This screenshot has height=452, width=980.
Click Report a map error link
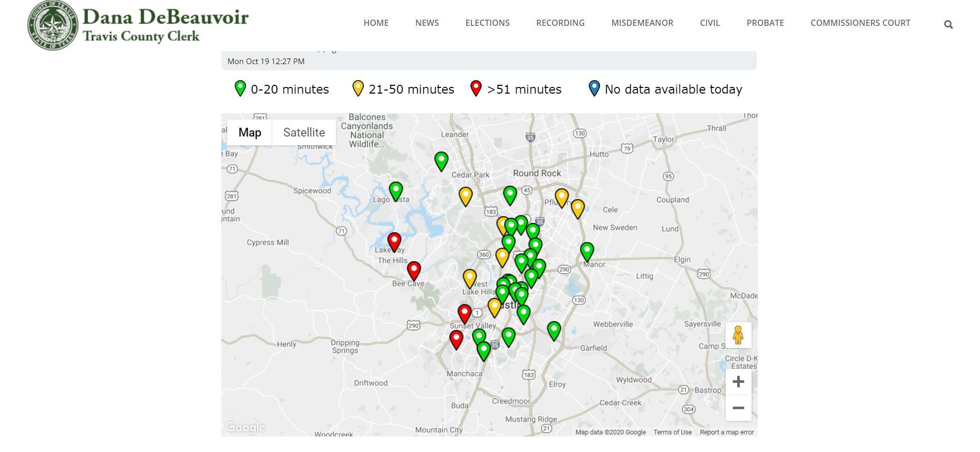(726, 432)
